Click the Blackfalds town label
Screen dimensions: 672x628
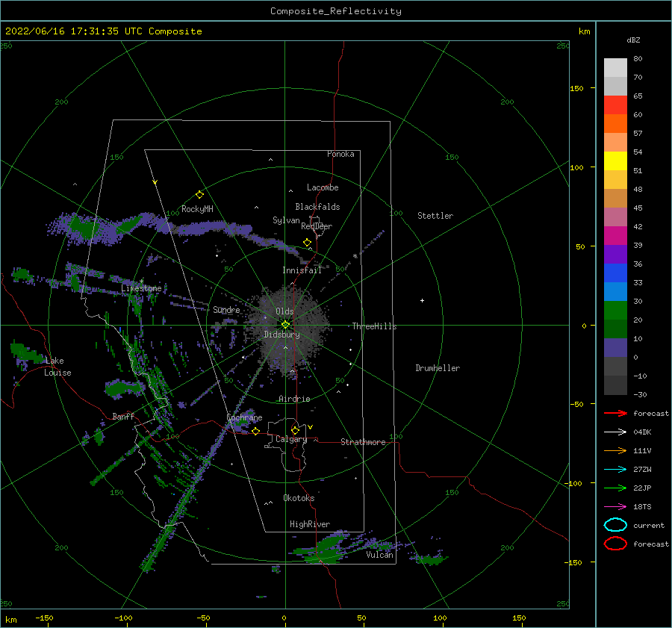tap(317, 207)
